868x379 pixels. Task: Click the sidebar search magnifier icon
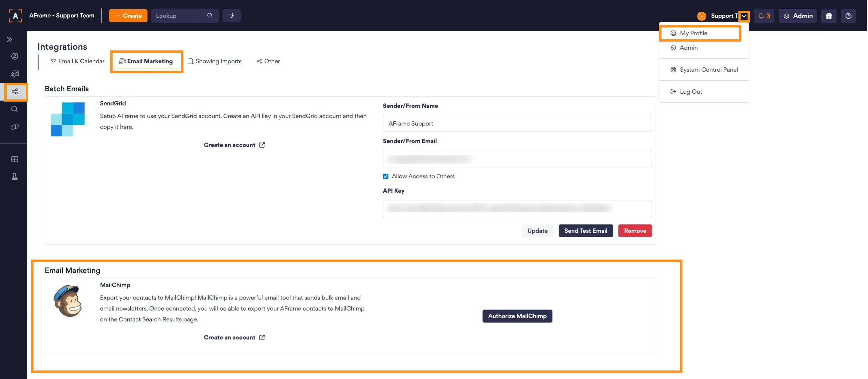point(14,109)
